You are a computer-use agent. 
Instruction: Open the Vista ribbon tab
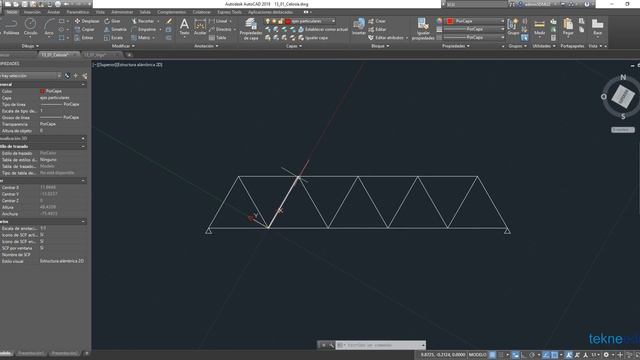click(x=100, y=12)
